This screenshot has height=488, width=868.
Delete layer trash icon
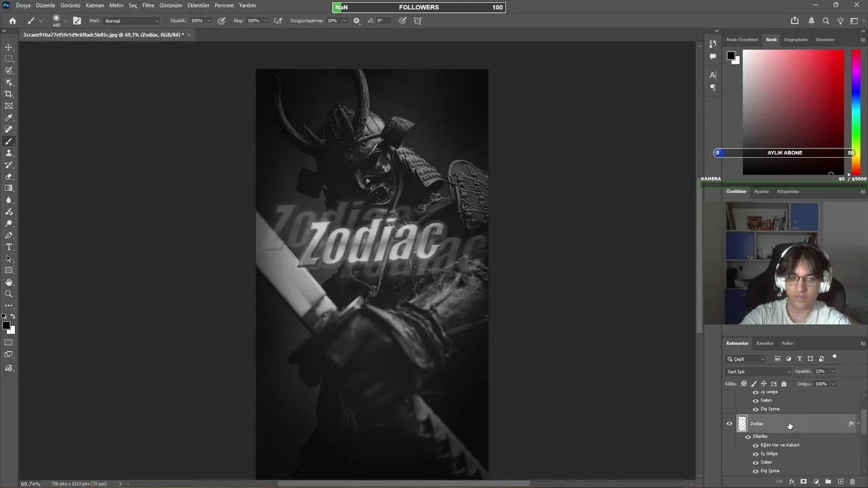(x=852, y=482)
